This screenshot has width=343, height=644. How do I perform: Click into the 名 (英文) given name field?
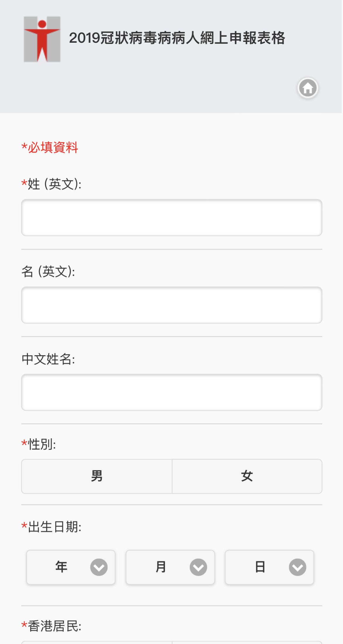pyautogui.click(x=171, y=305)
